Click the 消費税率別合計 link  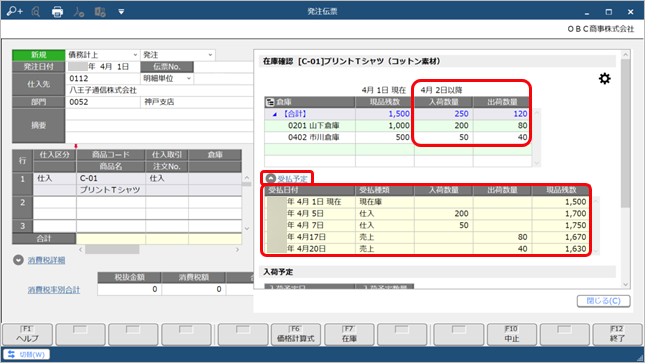click(x=54, y=290)
